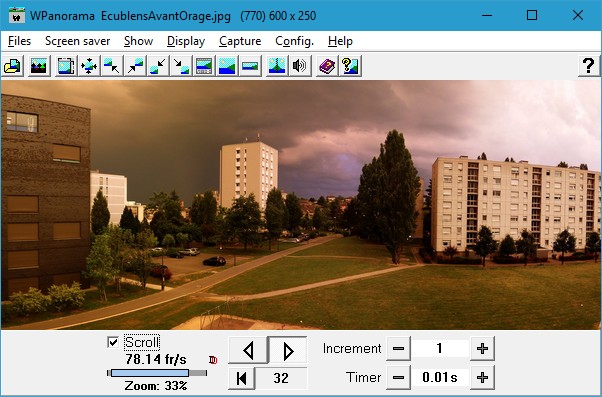Open the Help menu

click(x=340, y=41)
